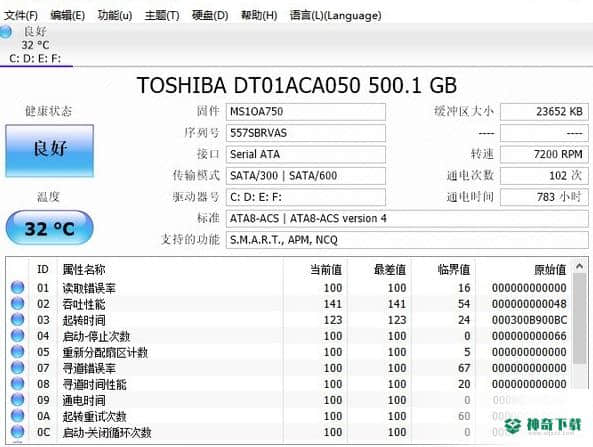Click the status icon for attribute 01 读取错误率
Screen dimensions: 593x447
pos(17,287)
